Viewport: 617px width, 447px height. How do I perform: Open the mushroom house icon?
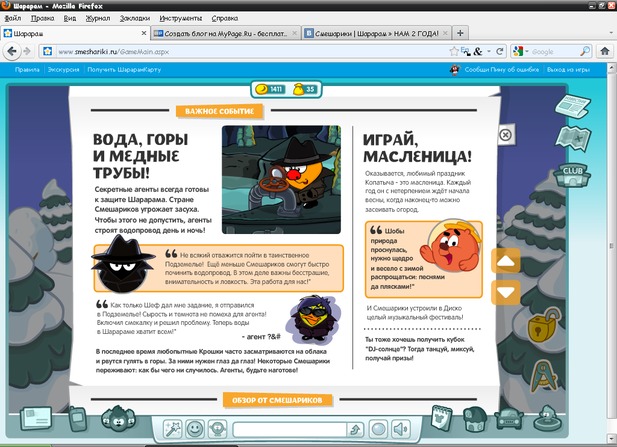[x=474, y=419]
